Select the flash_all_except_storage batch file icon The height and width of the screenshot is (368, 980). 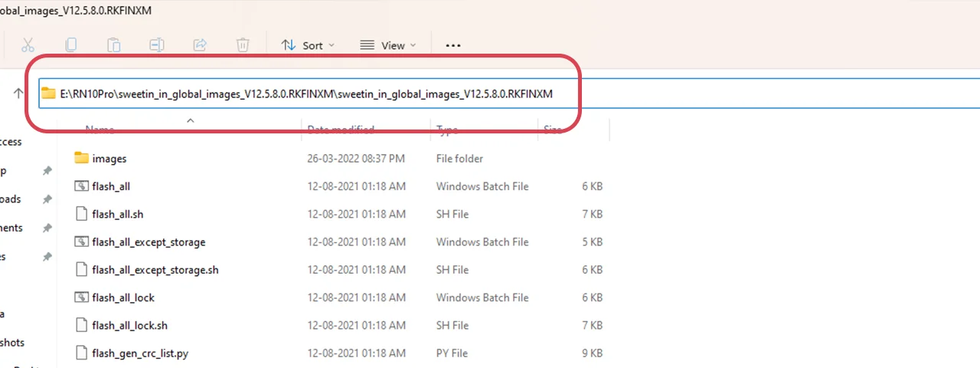pos(82,242)
